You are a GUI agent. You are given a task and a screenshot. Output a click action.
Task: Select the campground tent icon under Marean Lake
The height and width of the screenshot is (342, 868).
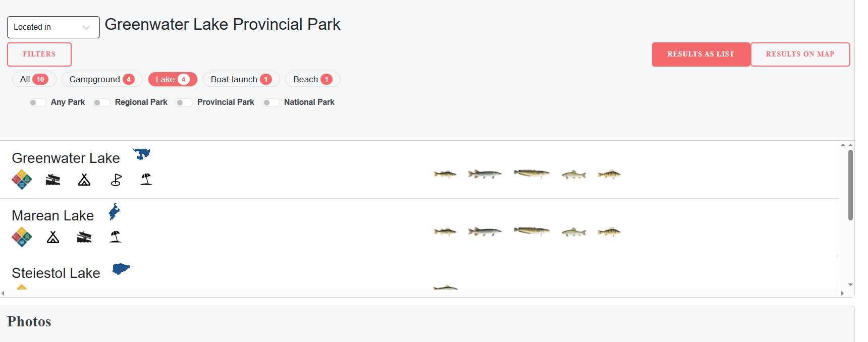point(53,237)
